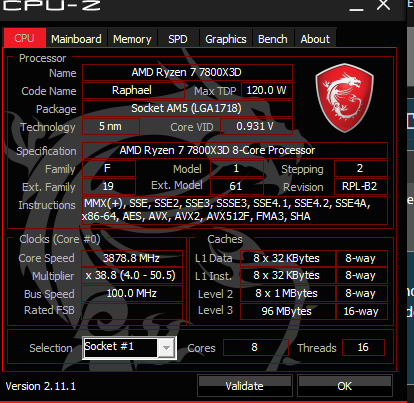Select the CPU tab

tap(24, 38)
